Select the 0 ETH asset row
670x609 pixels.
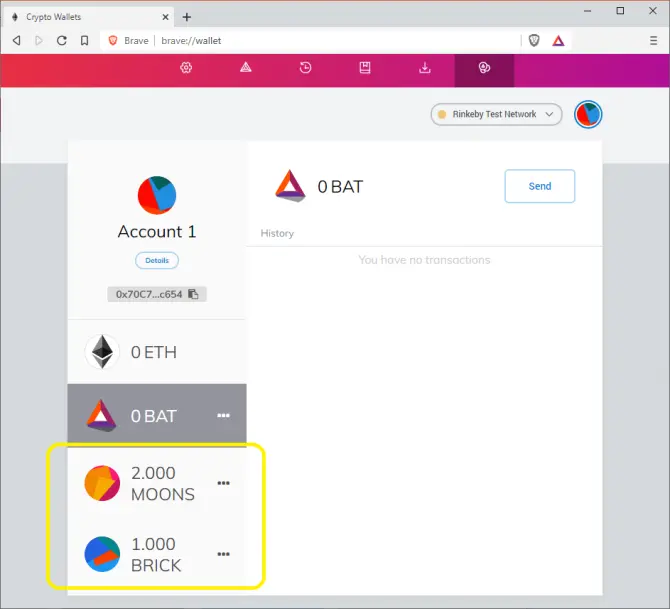(x=157, y=352)
